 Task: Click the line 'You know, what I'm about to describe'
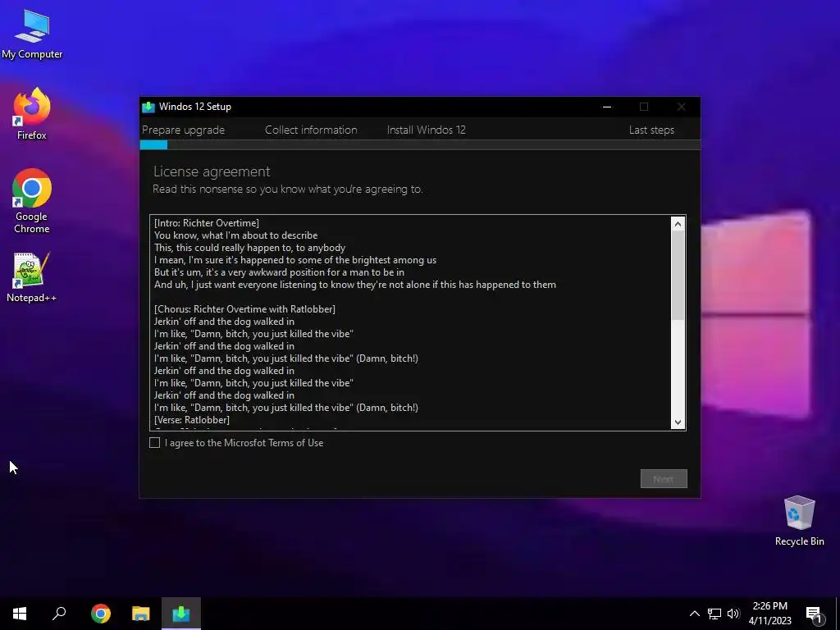pos(235,235)
